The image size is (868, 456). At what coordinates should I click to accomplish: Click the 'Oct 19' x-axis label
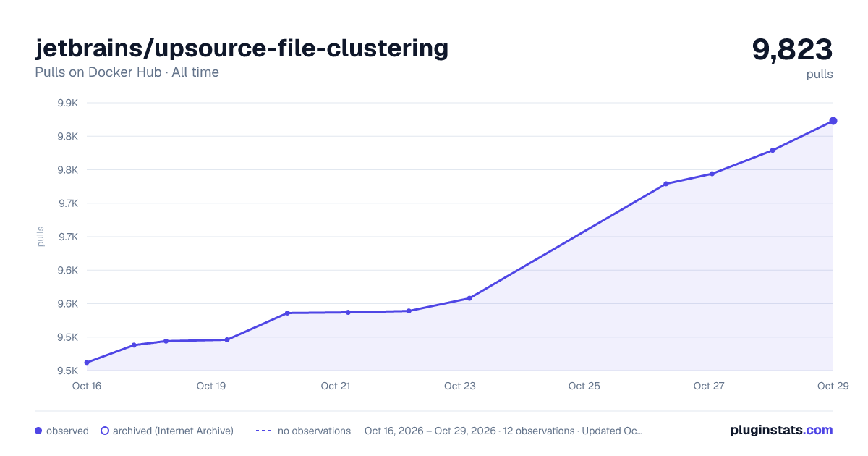point(211,386)
